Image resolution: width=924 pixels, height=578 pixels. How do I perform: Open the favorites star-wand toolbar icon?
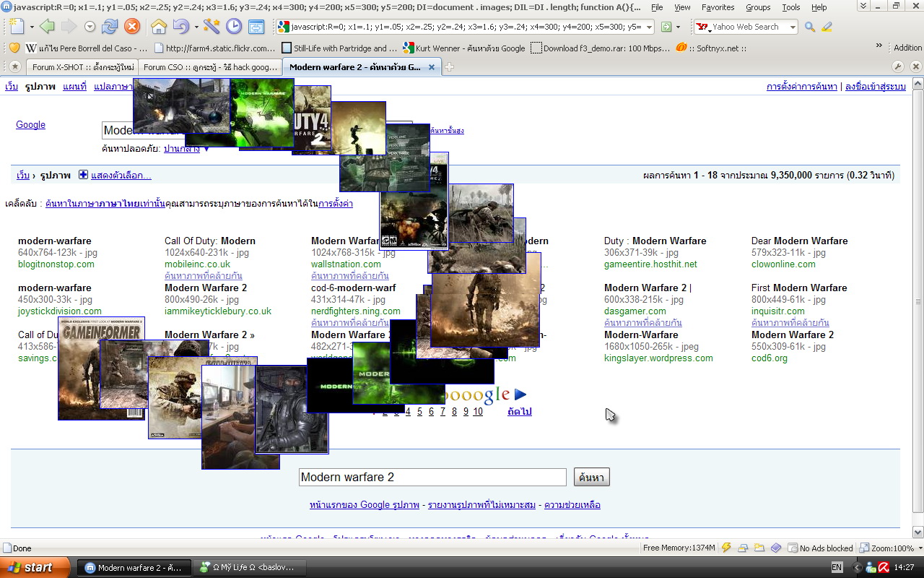click(212, 27)
